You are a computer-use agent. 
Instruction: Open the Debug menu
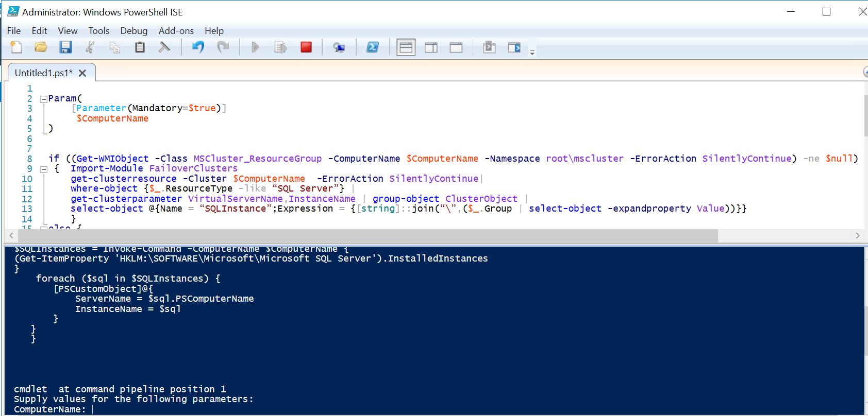(134, 31)
